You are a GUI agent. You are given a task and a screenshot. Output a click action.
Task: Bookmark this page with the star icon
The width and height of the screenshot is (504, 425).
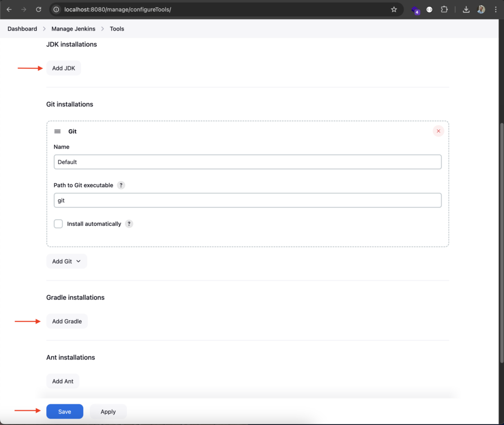click(x=394, y=10)
